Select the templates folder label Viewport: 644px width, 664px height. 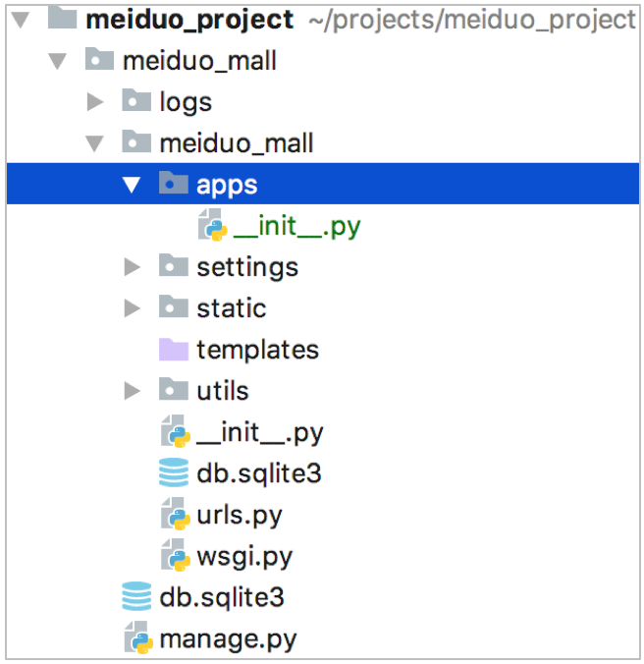point(257,350)
